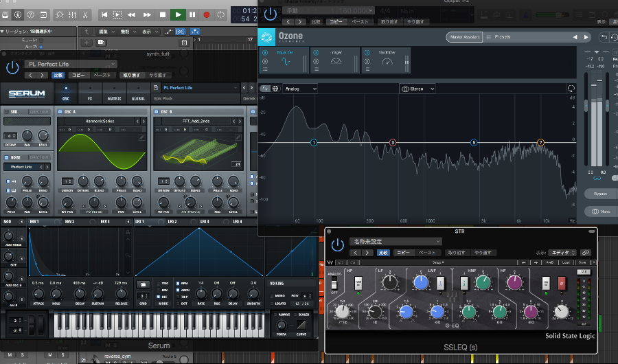Click the Pause transport button
The image size is (618, 364).
click(192, 14)
